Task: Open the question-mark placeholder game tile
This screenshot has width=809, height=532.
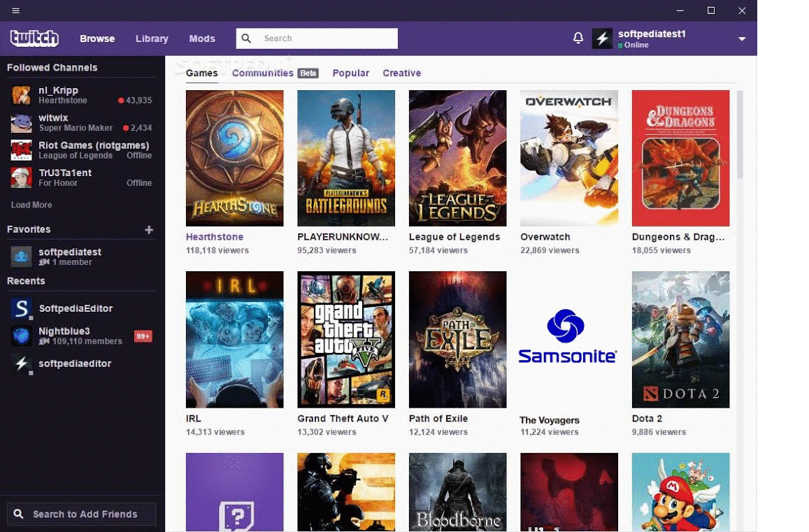Action: [x=235, y=492]
